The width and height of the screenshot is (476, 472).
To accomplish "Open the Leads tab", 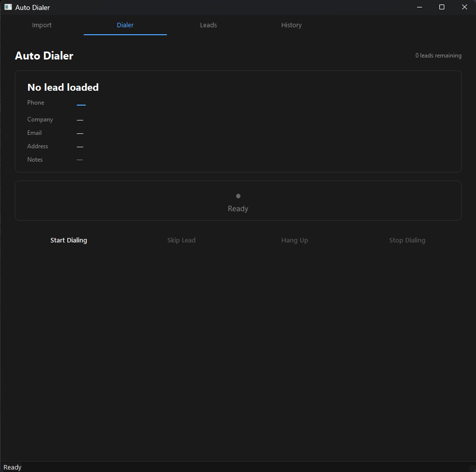I will (208, 25).
